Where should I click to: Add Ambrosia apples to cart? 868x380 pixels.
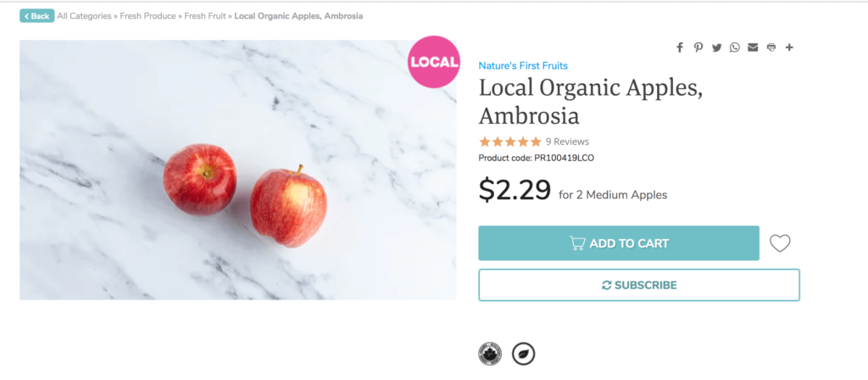[x=619, y=243]
